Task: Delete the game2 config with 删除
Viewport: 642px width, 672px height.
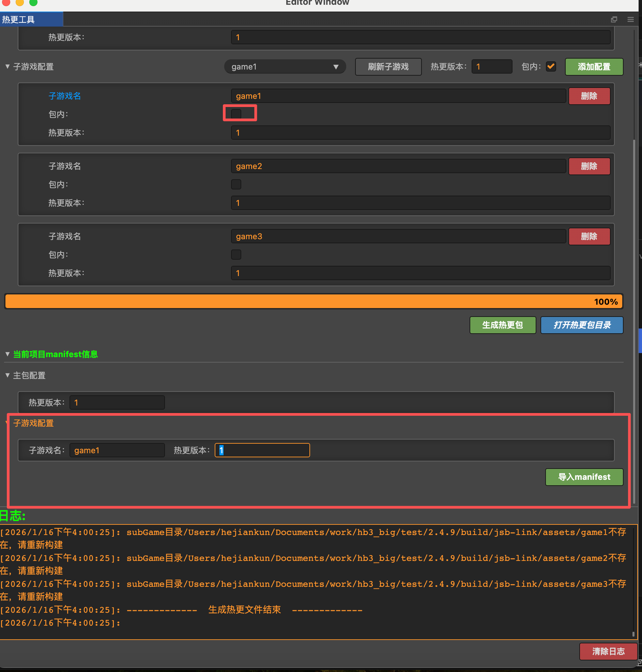Action: point(589,166)
